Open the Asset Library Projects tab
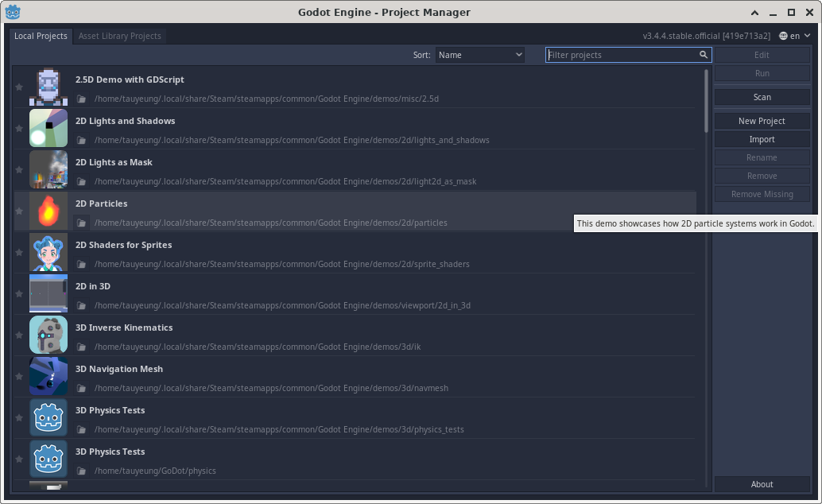The width and height of the screenshot is (822, 504). [119, 36]
